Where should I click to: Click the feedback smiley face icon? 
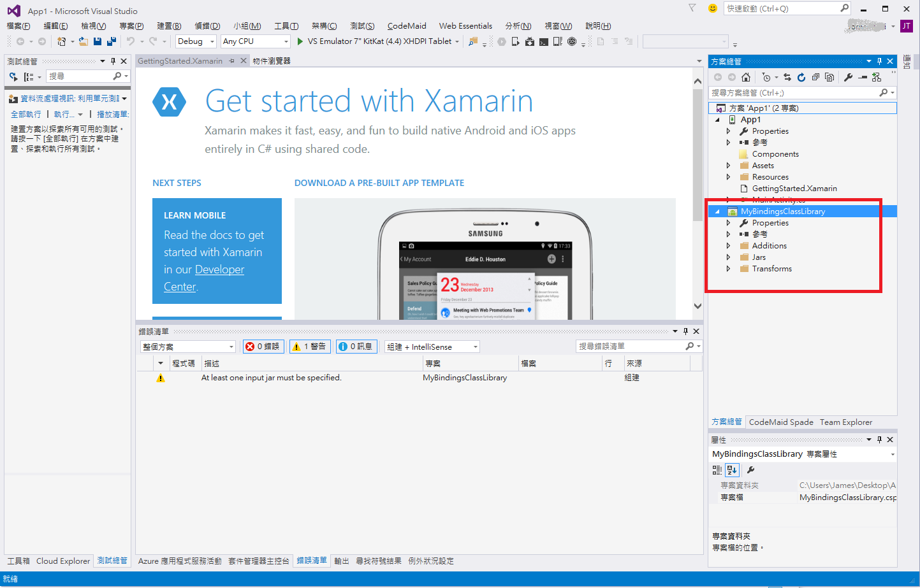[713, 8]
